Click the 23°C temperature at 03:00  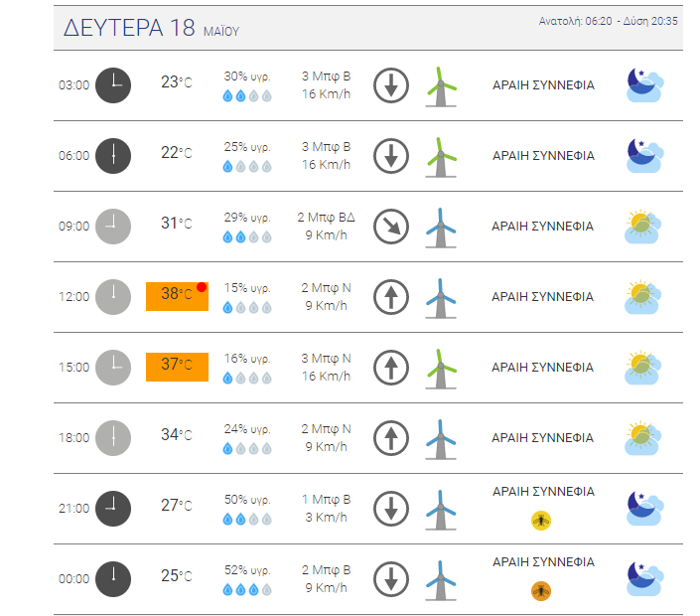point(177,82)
